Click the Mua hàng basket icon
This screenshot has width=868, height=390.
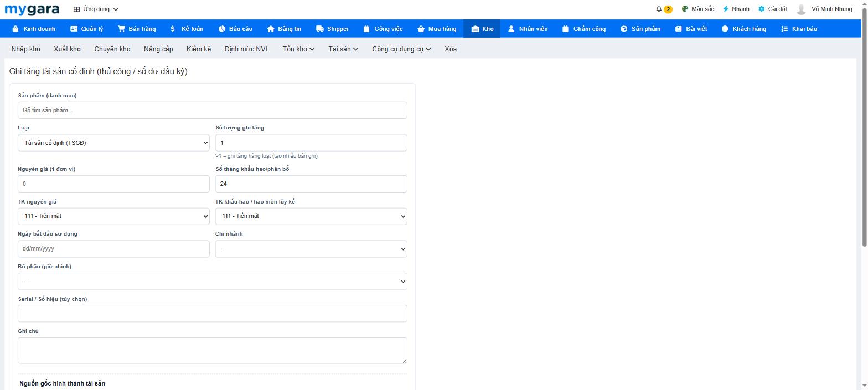[421, 29]
